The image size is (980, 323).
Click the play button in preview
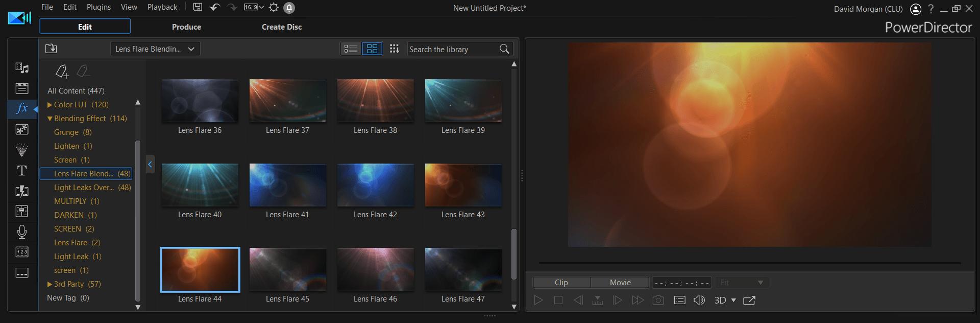[x=538, y=300]
